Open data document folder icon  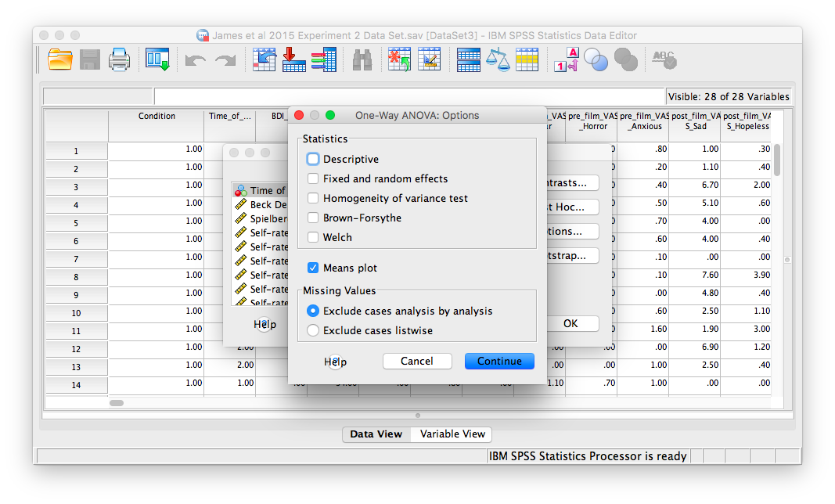click(x=60, y=59)
